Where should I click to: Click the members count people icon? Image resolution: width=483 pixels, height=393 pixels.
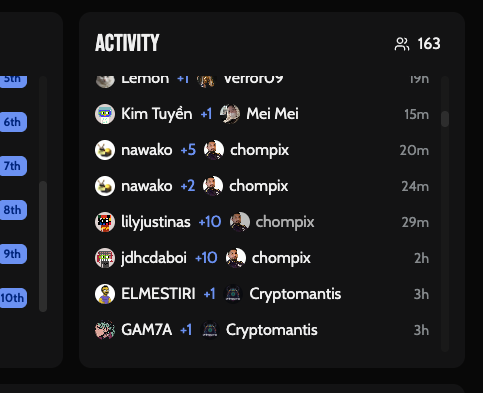click(x=401, y=44)
